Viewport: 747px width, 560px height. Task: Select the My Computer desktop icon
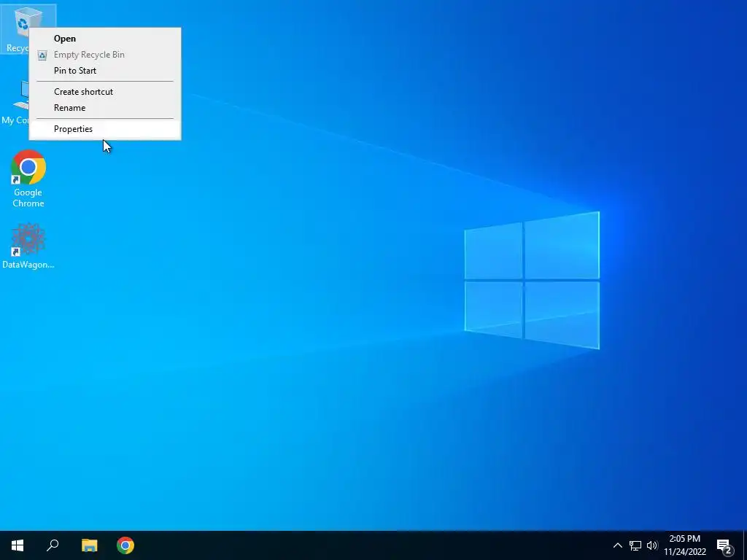15,102
